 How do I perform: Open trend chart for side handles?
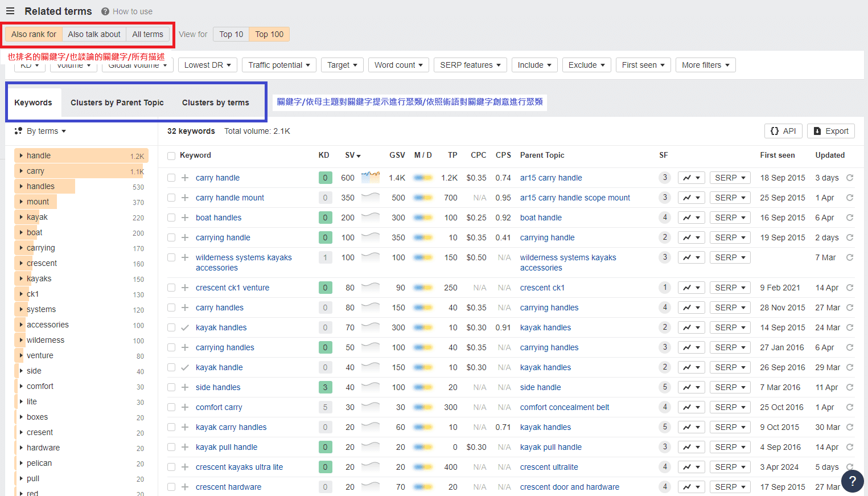coord(692,387)
